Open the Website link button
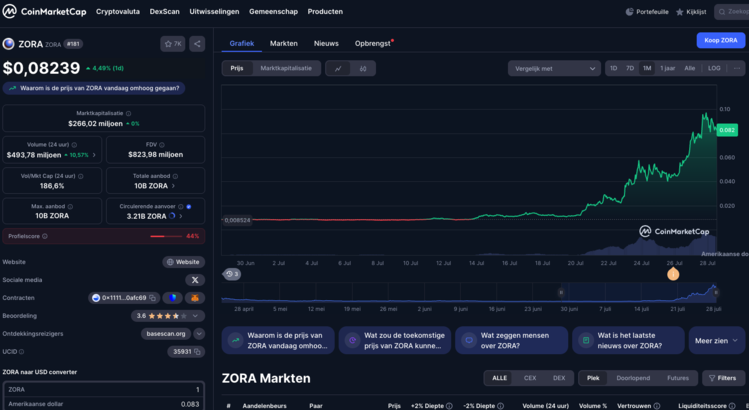749x410 pixels. [x=183, y=262]
